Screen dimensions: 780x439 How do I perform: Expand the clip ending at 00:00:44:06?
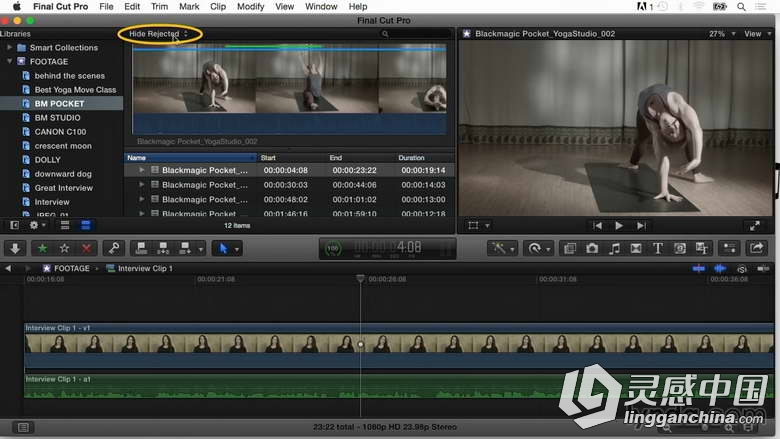[142, 184]
